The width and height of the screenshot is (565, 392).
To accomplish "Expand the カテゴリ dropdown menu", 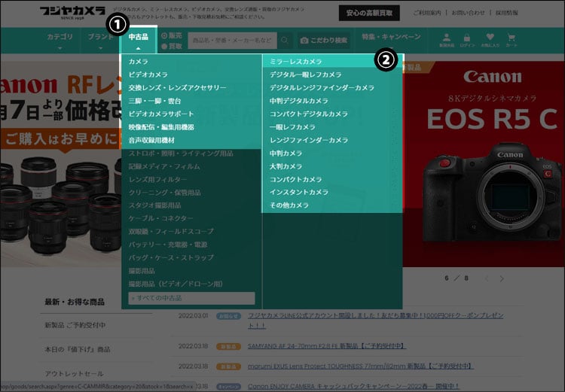I will click(60, 41).
